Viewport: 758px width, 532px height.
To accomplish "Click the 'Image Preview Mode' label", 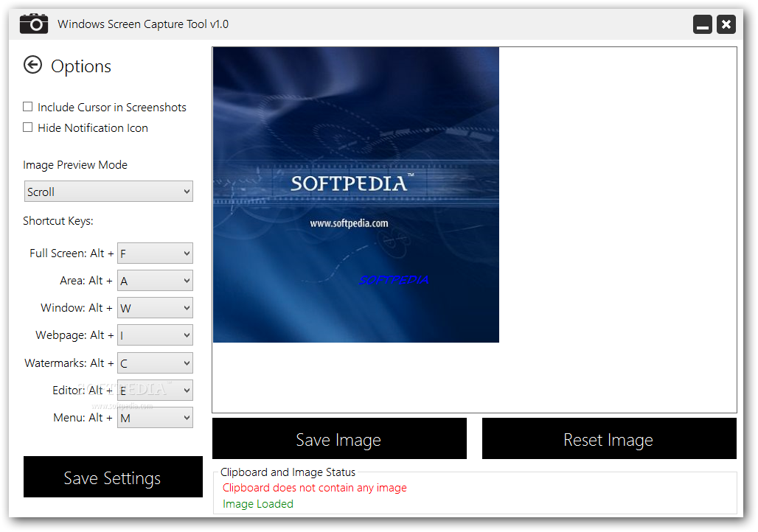I will coord(75,165).
